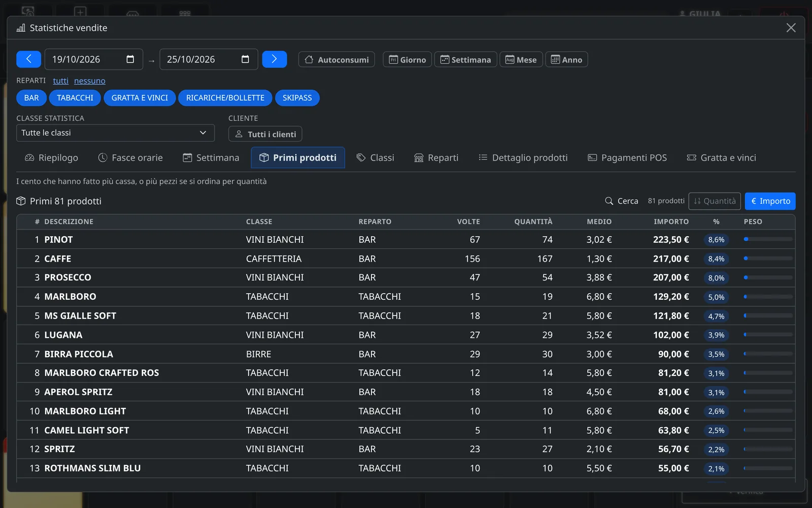Go to next date range arrow
Screen dimensions: 812x508
point(275,59)
